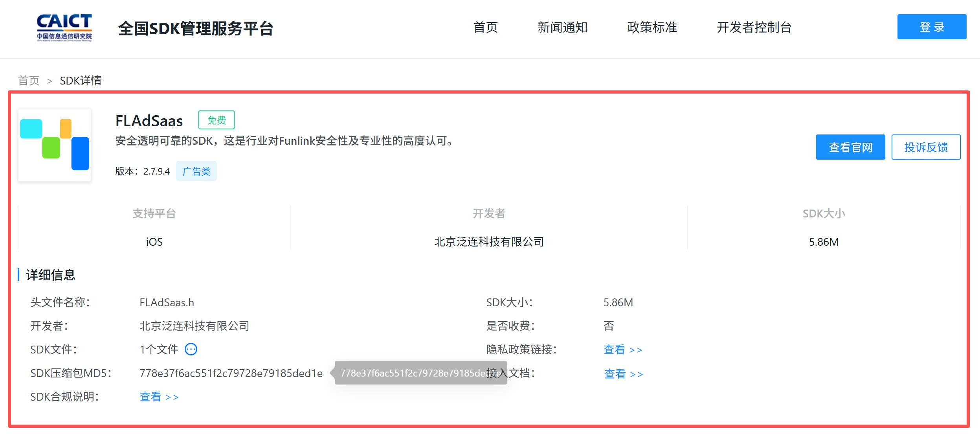Open the 首页 navigation menu item
Image resolution: width=980 pixels, height=438 pixels.
[486, 28]
